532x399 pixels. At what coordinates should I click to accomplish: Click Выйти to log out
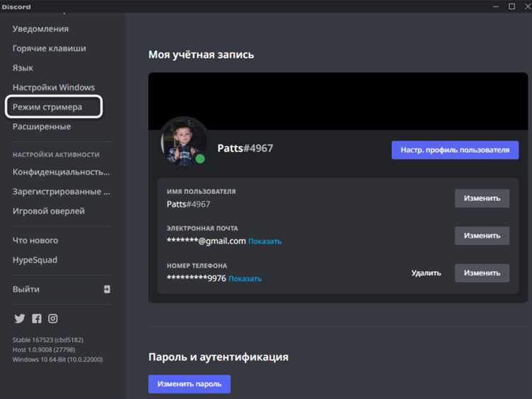tap(26, 290)
